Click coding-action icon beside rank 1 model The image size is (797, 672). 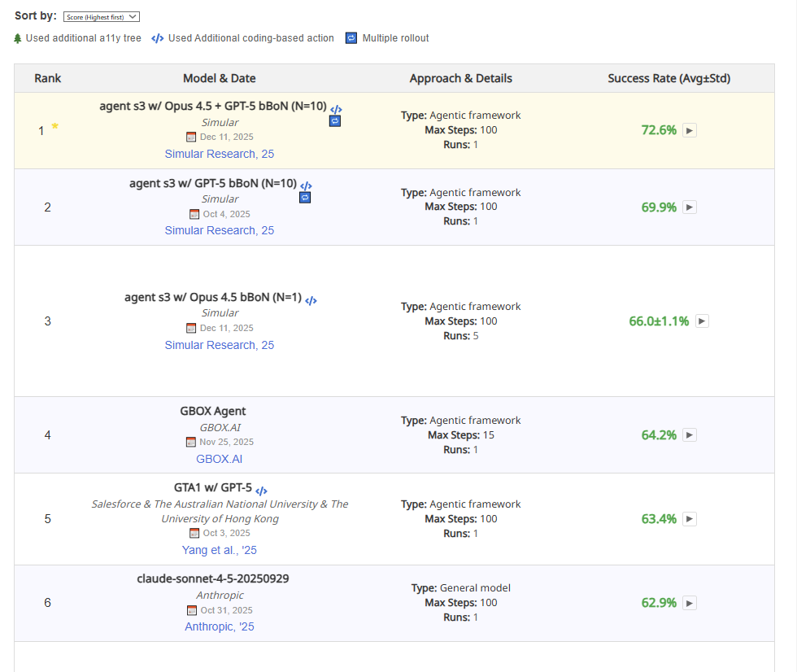[x=336, y=108]
